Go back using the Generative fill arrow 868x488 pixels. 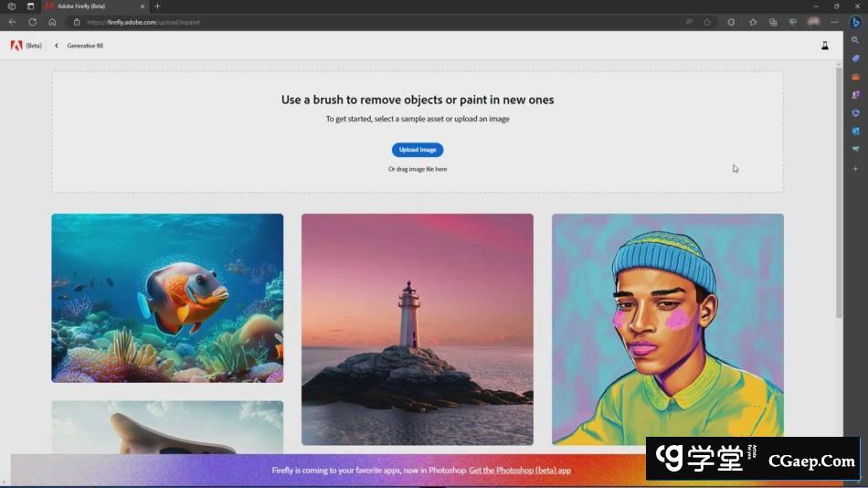(57, 46)
